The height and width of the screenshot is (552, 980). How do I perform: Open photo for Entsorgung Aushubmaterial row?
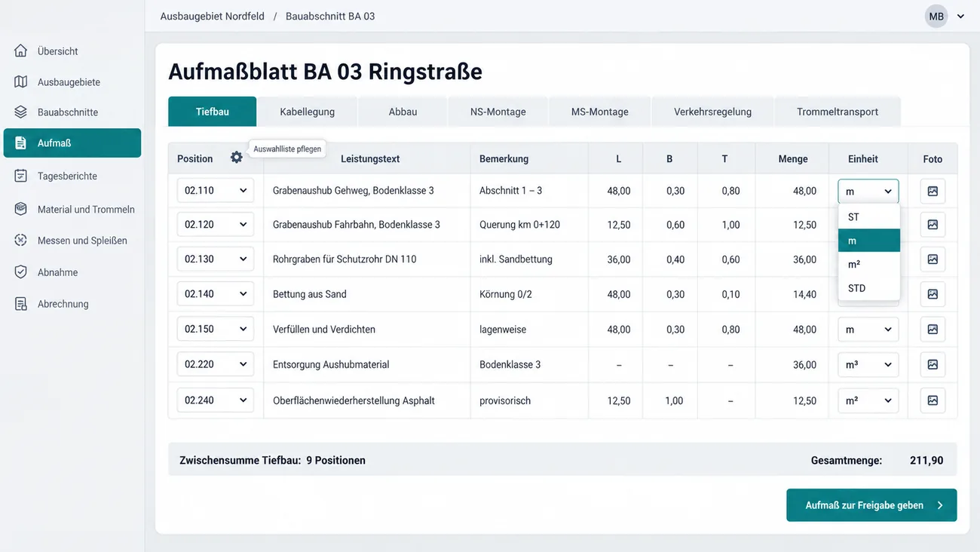pos(933,364)
